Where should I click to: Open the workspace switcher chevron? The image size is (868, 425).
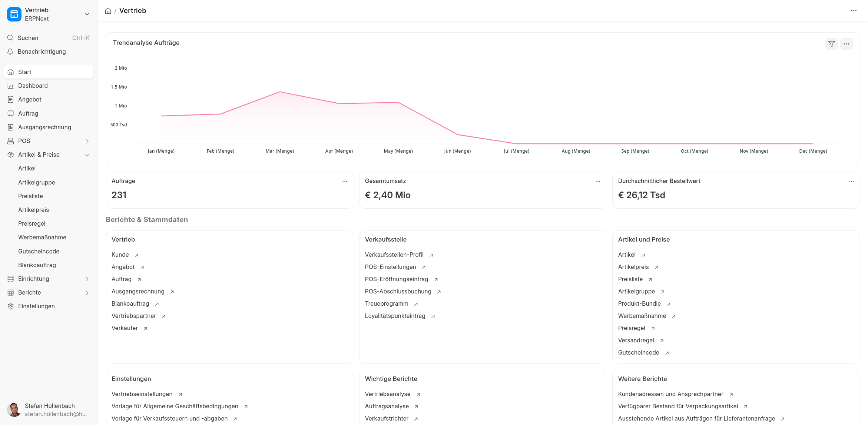click(87, 14)
